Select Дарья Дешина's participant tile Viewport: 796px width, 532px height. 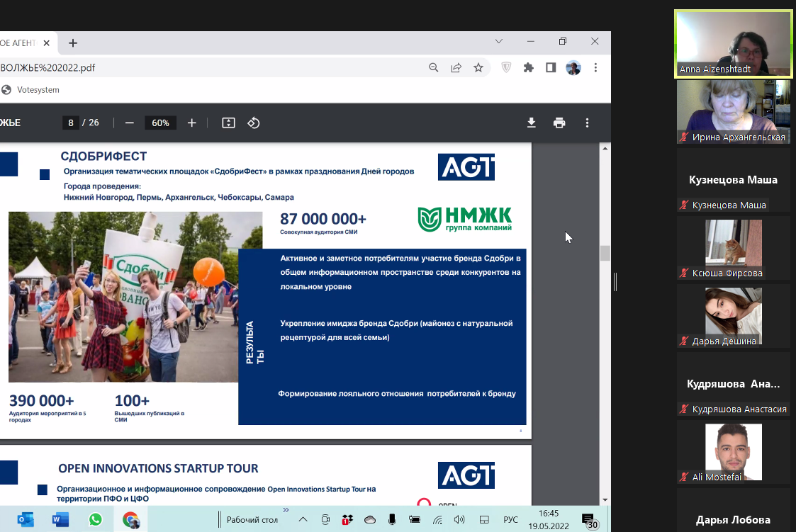(x=733, y=317)
